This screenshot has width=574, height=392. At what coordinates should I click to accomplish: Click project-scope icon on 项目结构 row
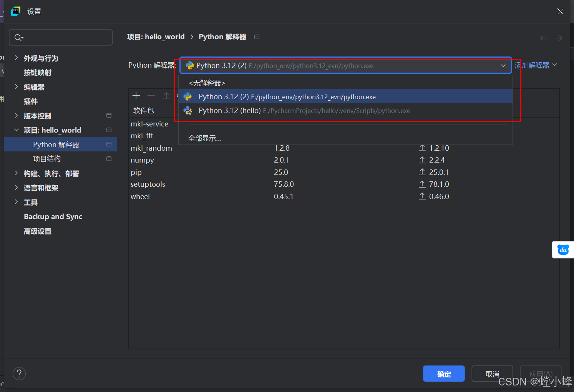pyautogui.click(x=109, y=159)
